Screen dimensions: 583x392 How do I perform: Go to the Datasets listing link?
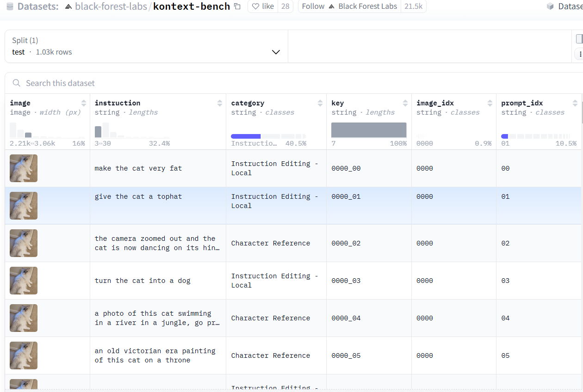(38, 6)
